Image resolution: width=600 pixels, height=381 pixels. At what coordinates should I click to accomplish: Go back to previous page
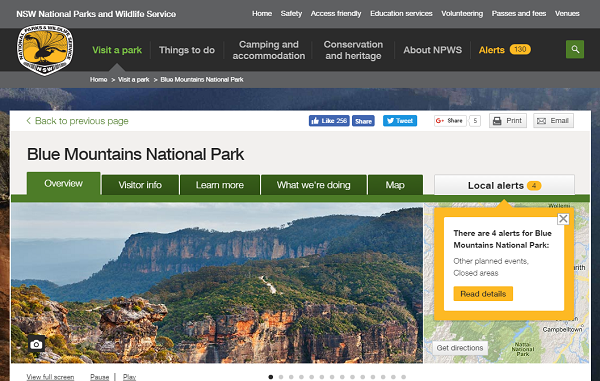pos(77,121)
